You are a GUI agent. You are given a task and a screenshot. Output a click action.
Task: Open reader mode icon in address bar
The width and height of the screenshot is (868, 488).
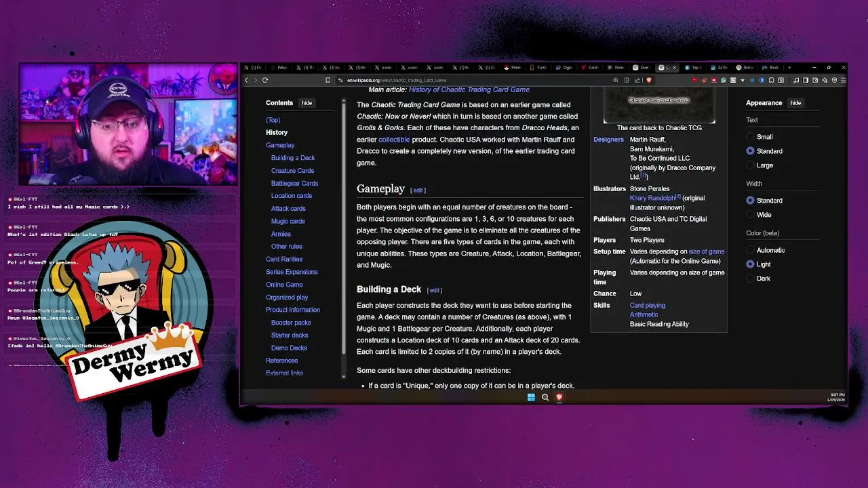pyautogui.click(x=627, y=80)
